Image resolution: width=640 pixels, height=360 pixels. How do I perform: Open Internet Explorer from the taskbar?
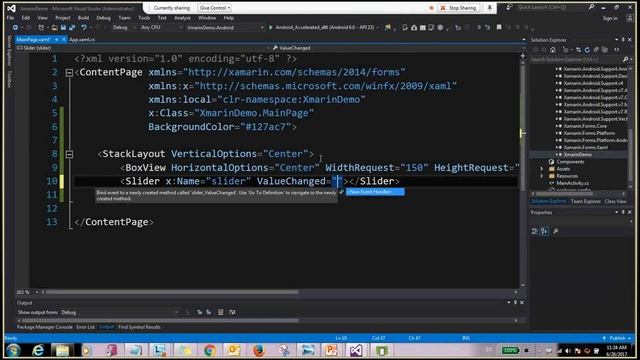(x=38, y=350)
